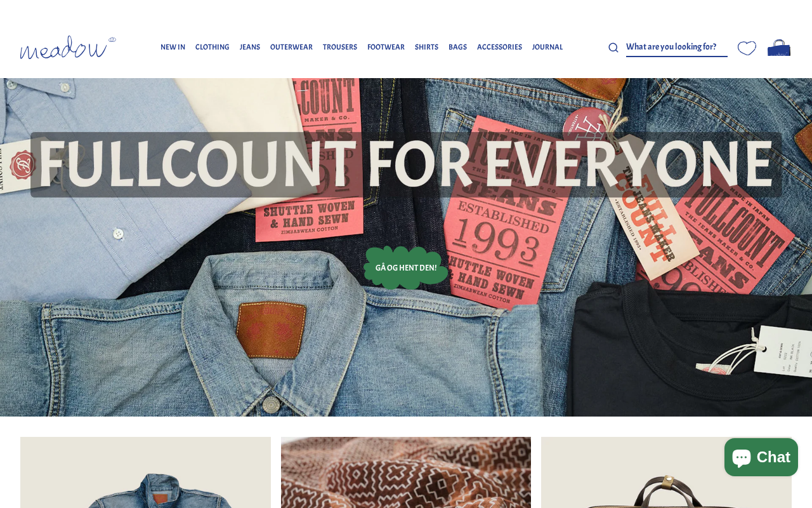This screenshot has width=812, height=508.
Task: Open the wishlist heart icon
Action: [747, 48]
